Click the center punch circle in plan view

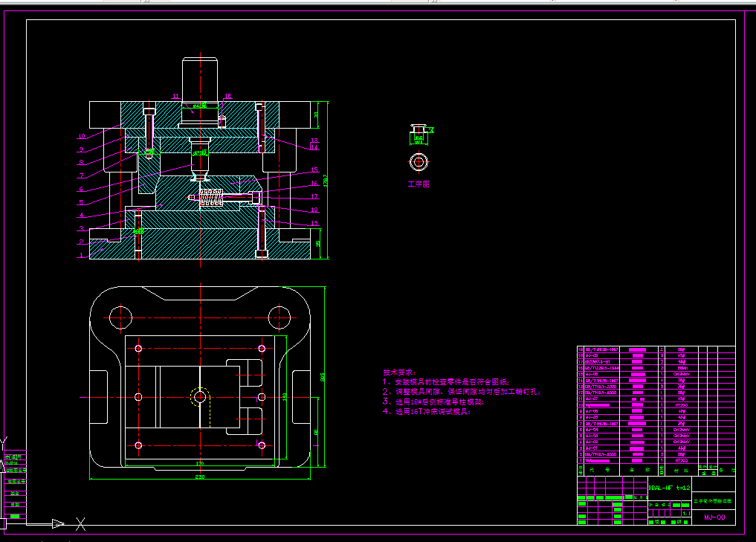click(200, 397)
